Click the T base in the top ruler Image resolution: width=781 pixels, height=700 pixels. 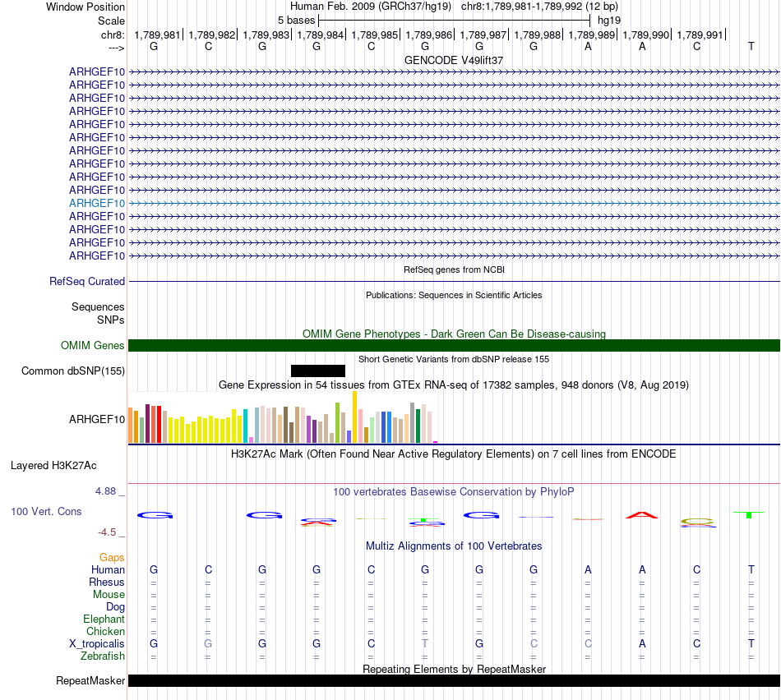(751, 46)
